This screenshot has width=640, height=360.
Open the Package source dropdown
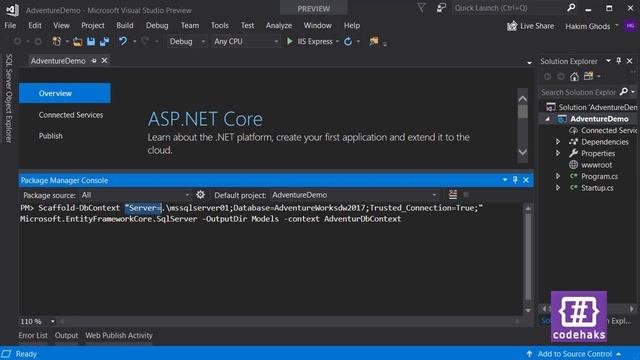[135, 195]
